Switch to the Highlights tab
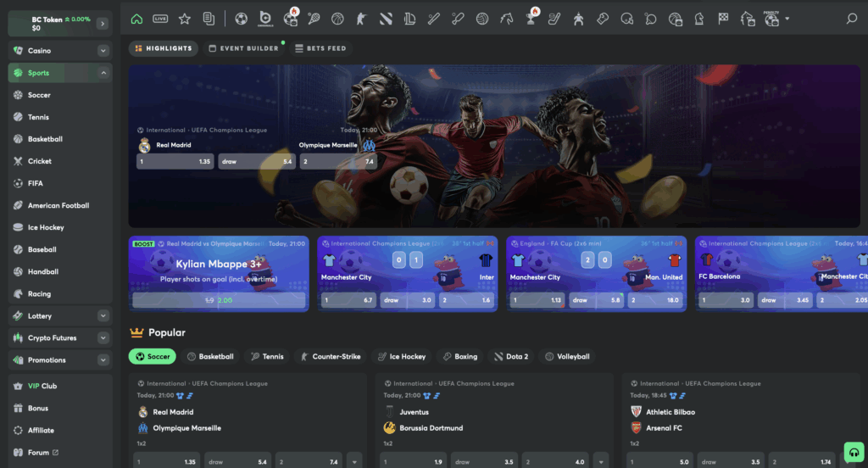Image resolution: width=868 pixels, height=468 pixels. pos(164,48)
